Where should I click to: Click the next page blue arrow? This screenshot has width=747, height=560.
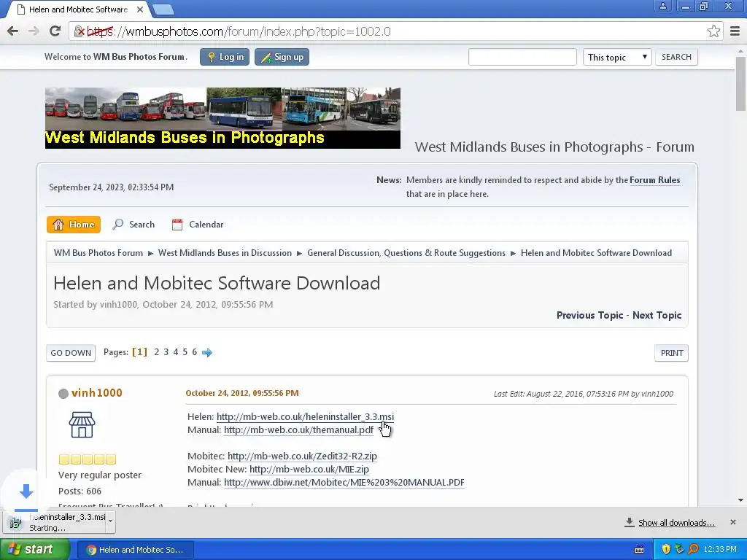tap(206, 352)
